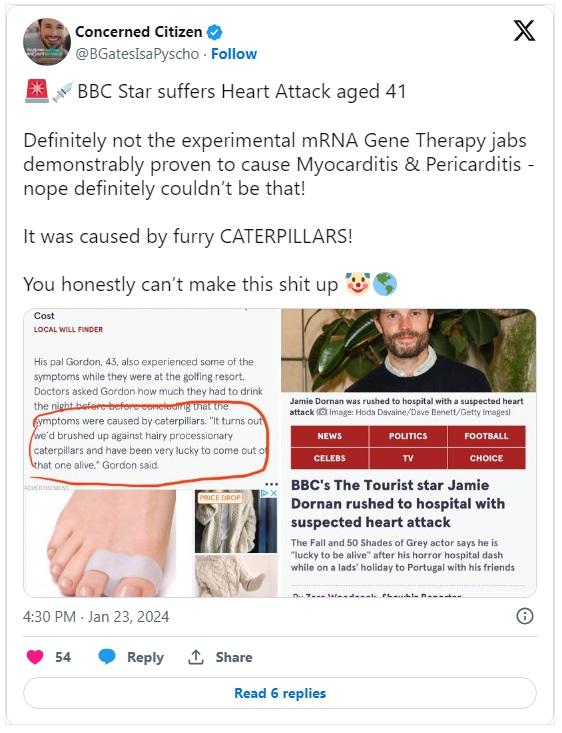Viewport: 562px width, 733px height.
Task: Click the X logo icon
Action: tap(524, 31)
